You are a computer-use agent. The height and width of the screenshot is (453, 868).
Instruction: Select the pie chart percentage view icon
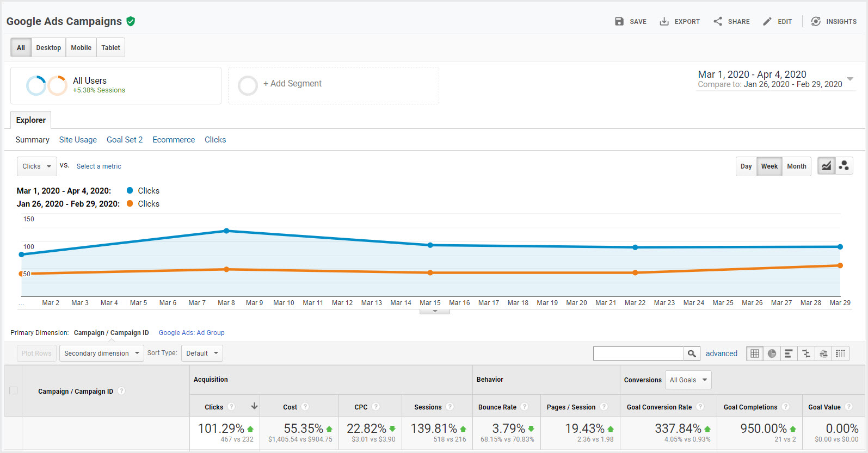[772, 353]
